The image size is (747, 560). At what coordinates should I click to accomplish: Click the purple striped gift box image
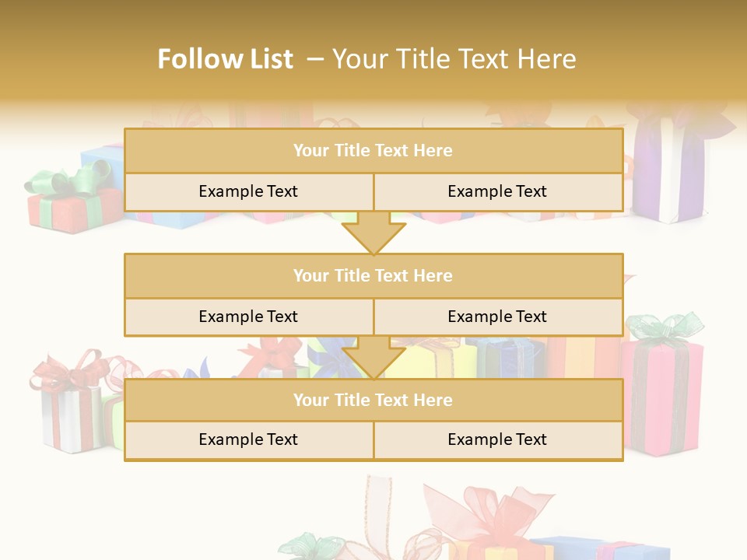(x=669, y=171)
